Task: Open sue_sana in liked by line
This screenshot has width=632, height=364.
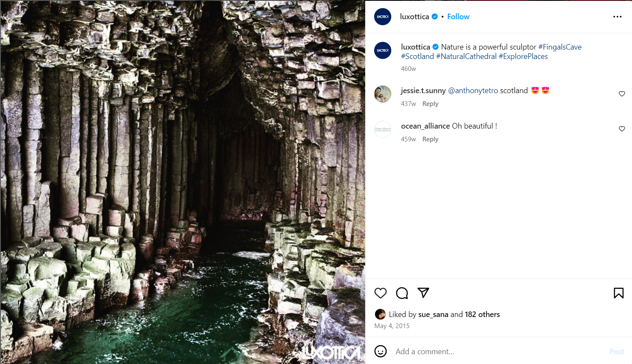Action: pyautogui.click(x=433, y=314)
